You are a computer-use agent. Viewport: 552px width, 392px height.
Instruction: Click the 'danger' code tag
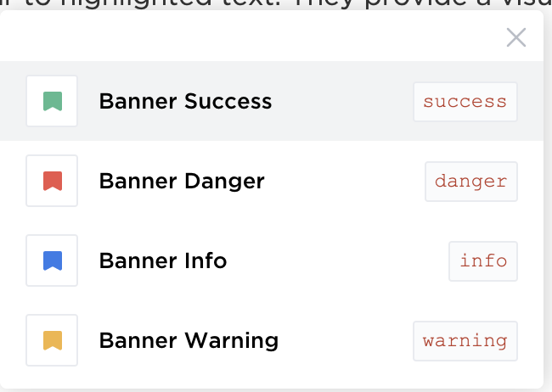tap(471, 182)
